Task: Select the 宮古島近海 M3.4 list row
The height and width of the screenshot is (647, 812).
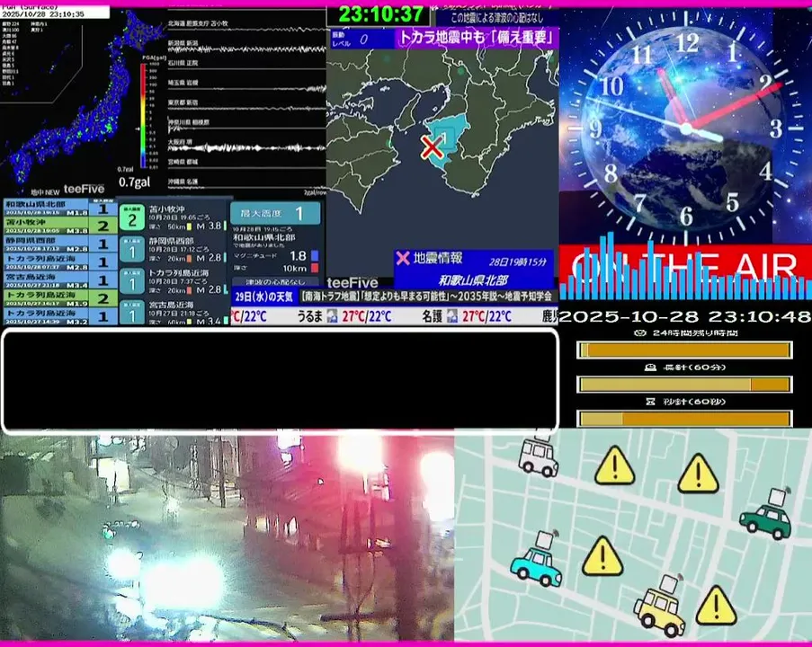Action: pyautogui.click(x=60, y=280)
